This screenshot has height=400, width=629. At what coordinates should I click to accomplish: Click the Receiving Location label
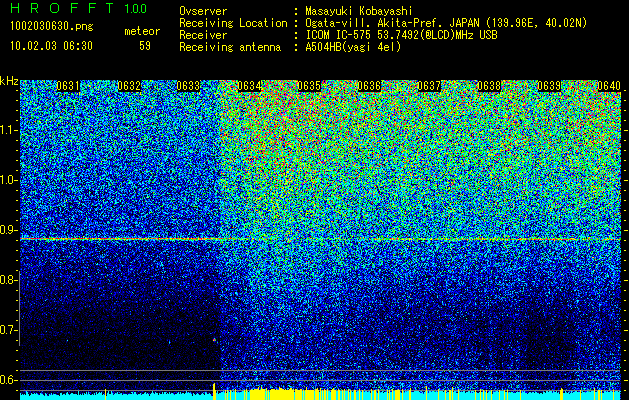pyautogui.click(x=233, y=23)
